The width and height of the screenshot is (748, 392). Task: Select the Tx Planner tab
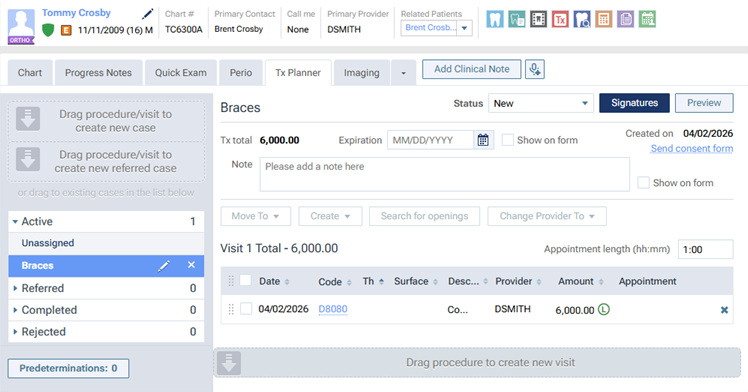pyautogui.click(x=298, y=73)
